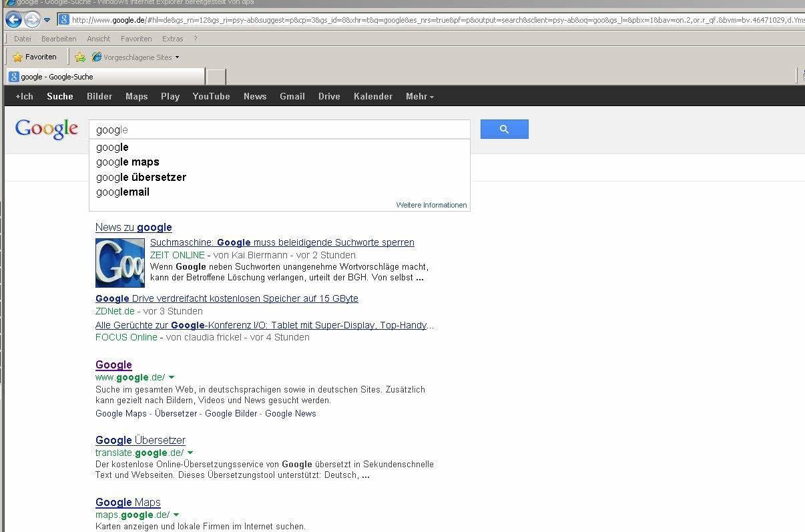The height and width of the screenshot is (532, 805).
Task: Click Übersetzer sitelink
Action: click(176, 413)
